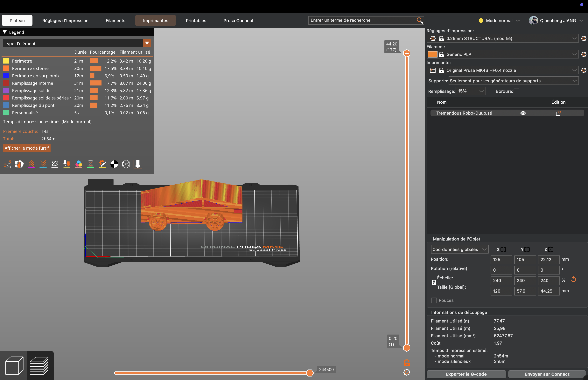Viewport: 588px width, 380px height.
Task: Open printer settings gear for Imprimante
Action: tap(584, 70)
